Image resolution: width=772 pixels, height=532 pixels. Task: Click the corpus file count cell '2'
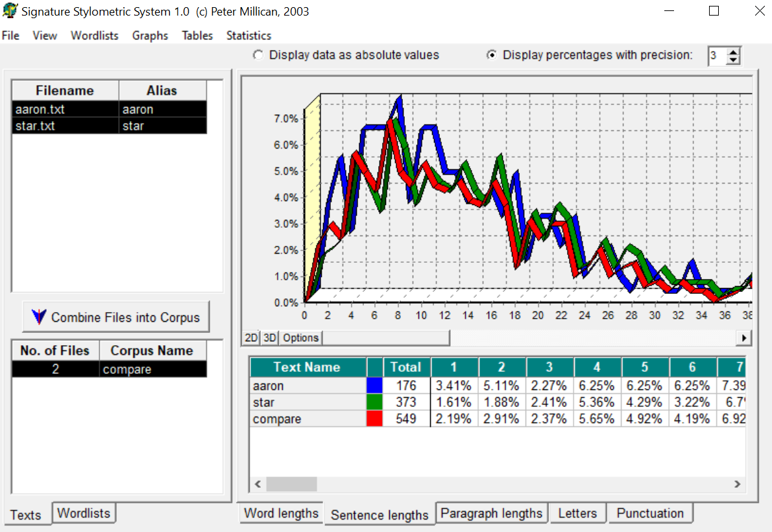tap(56, 369)
